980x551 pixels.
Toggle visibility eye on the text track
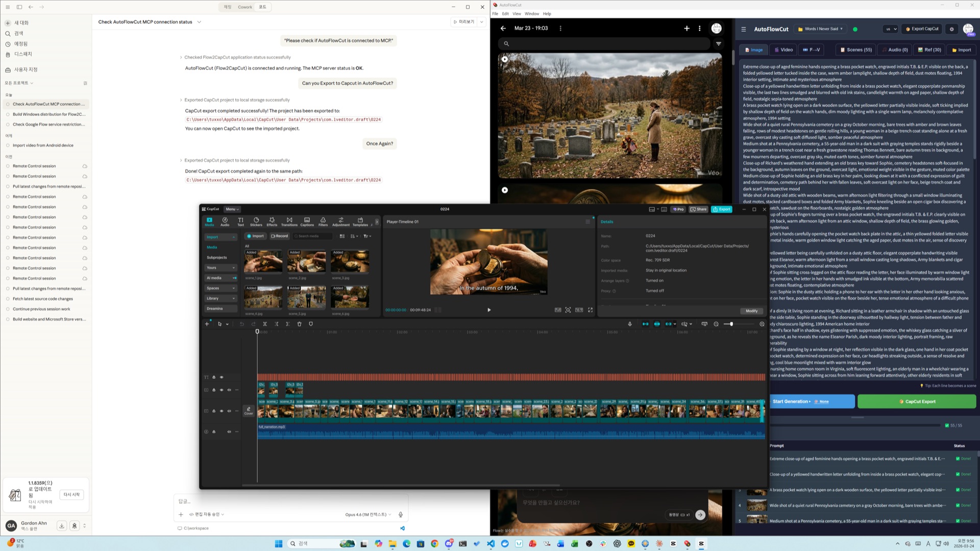click(x=222, y=377)
